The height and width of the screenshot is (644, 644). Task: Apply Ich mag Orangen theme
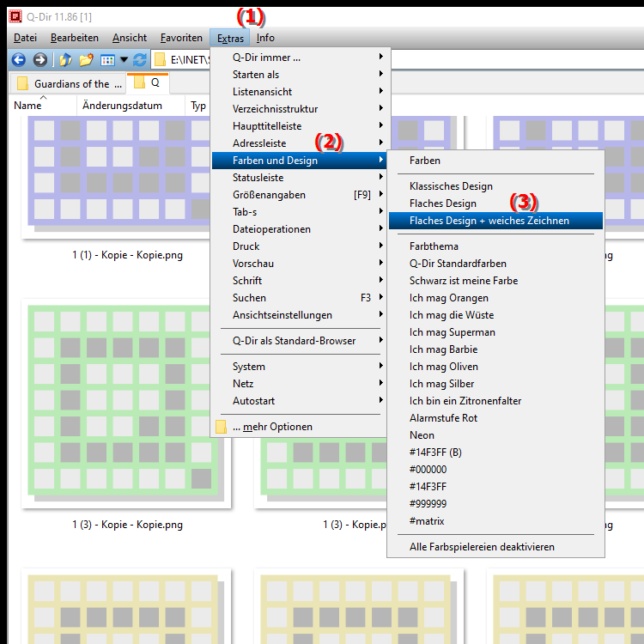495,298
